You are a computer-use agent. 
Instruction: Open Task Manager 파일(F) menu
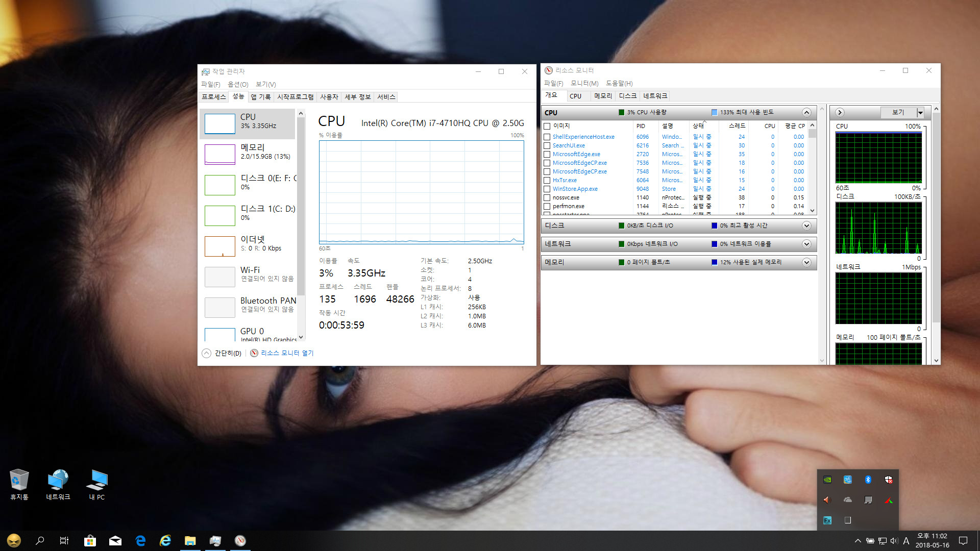tap(210, 84)
